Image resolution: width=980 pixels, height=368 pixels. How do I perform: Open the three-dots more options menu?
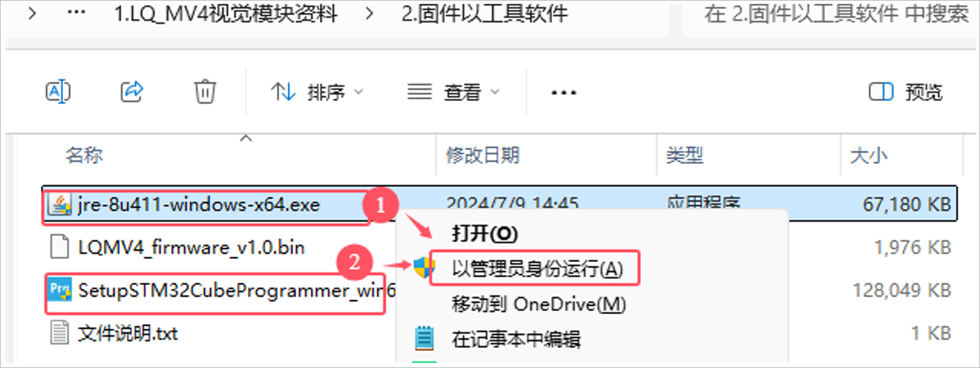coord(563,93)
